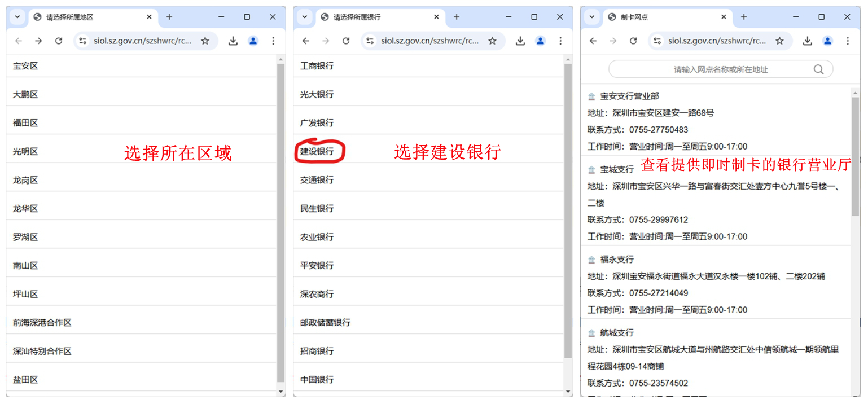868x404 pixels.
Task: Open downloads in the 请选择所属银行 window
Action: tap(520, 41)
